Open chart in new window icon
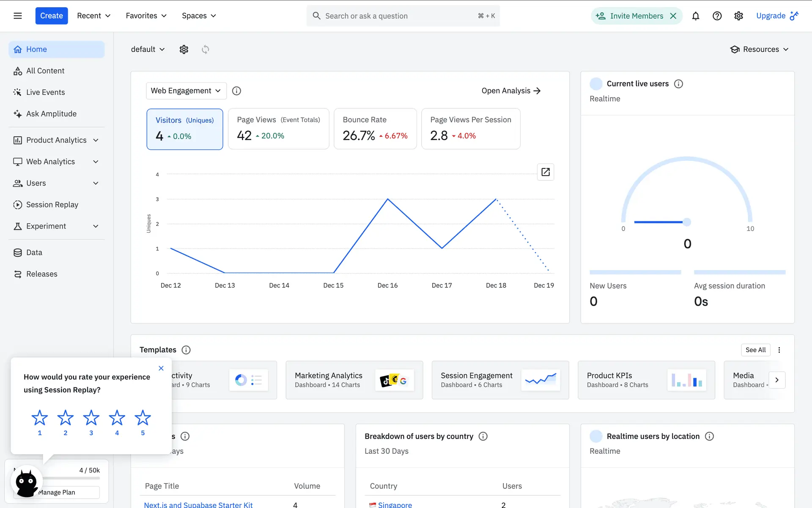The height and width of the screenshot is (508, 812). 545,172
